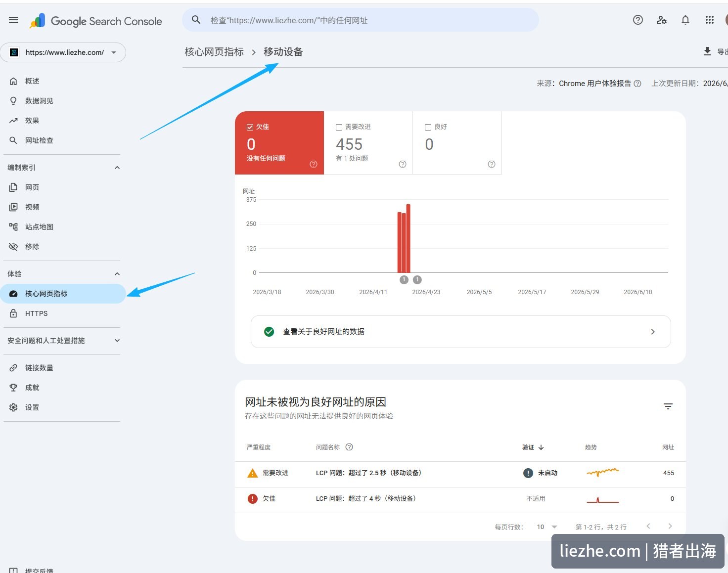Open the rows-per-page dropdown showing 10

pyautogui.click(x=547, y=527)
